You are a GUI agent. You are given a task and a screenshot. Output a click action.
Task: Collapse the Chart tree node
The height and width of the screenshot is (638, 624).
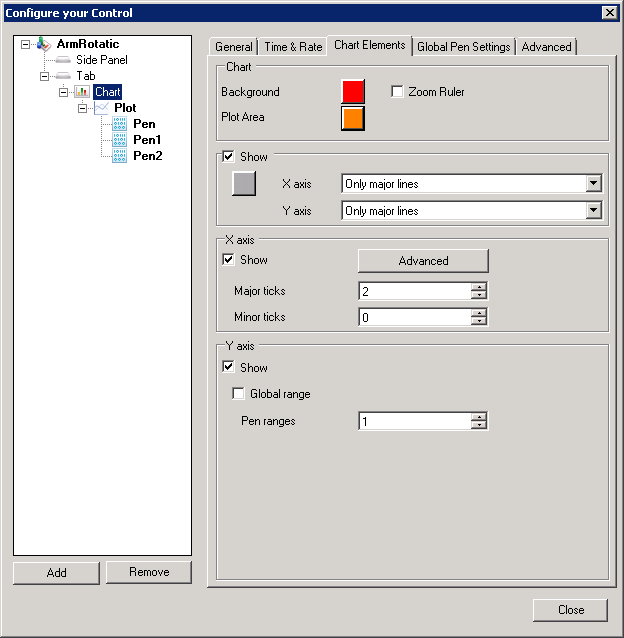pyautogui.click(x=63, y=92)
